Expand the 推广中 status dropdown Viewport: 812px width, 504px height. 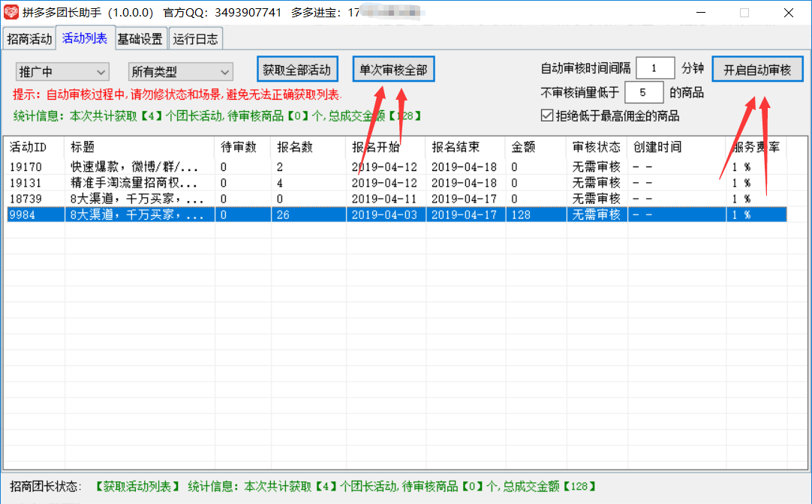[63, 72]
